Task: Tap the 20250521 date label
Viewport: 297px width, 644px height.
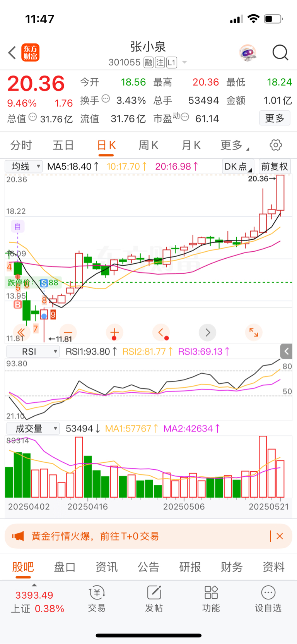Action: (x=269, y=507)
